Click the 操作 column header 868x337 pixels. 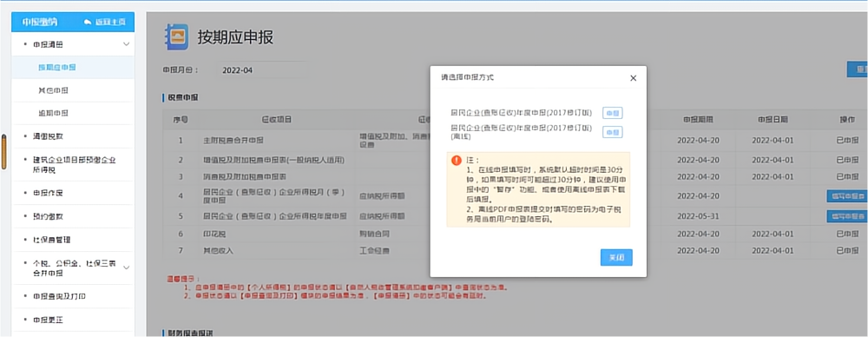click(847, 119)
